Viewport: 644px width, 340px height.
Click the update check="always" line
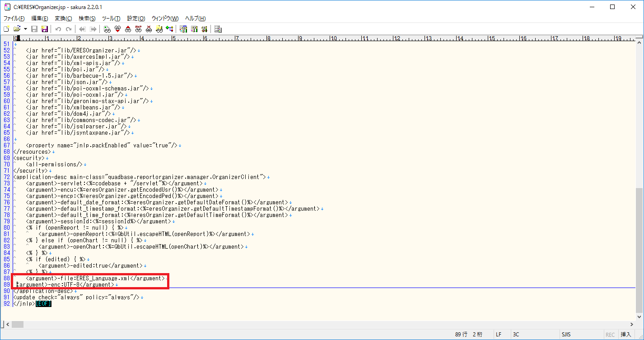click(x=78, y=297)
